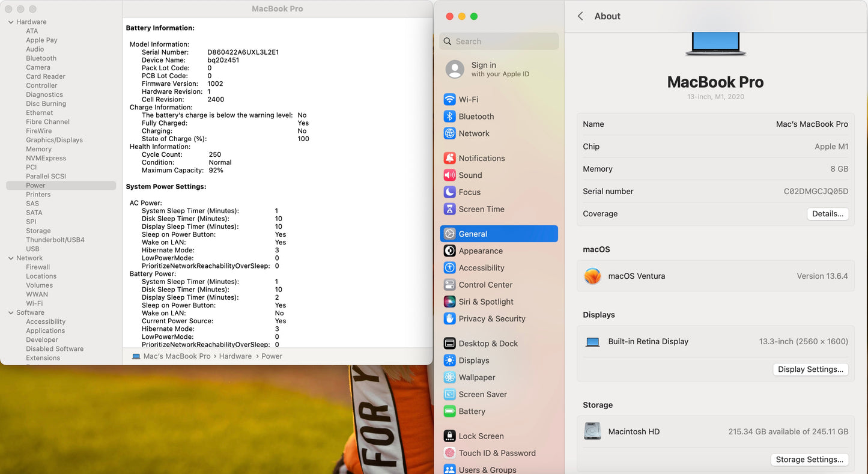Image resolution: width=868 pixels, height=474 pixels.
Task: Select the Siri & Spotlight icon
Action: click(x=449, y=302)
